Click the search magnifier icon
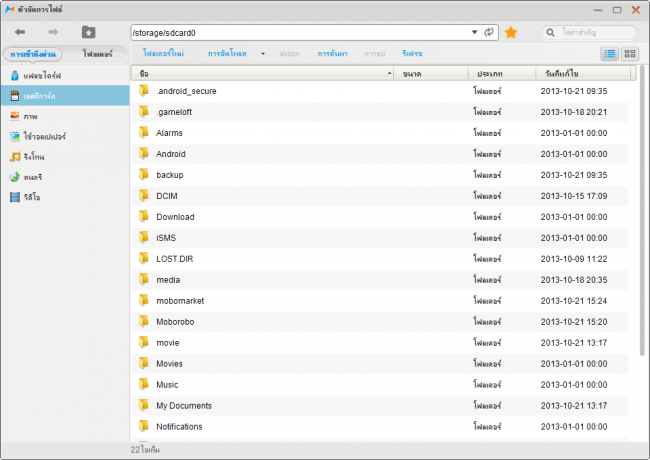Image resolution: width=650 pixels, height=460 pixels. point(551,32)
